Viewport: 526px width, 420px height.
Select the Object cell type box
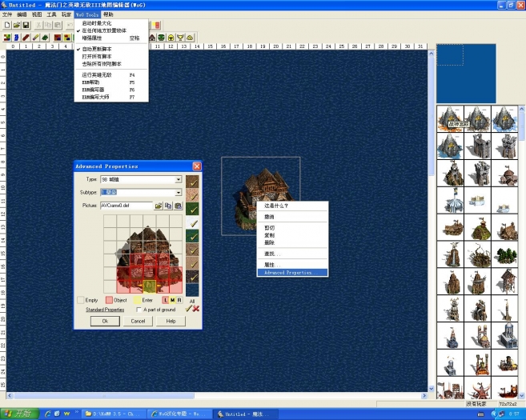coord(109,300)
